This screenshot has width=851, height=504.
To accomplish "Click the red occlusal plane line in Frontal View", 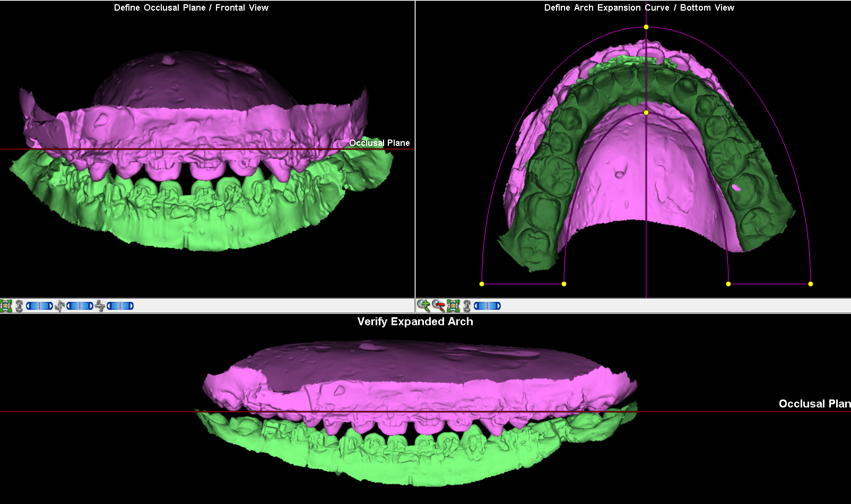I will [x=207, y=149].
